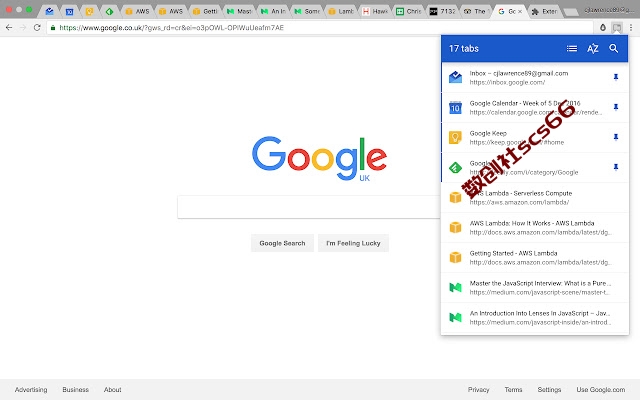
Task: Switch to 7132 browser tab
Action: (x=442, y=11)
